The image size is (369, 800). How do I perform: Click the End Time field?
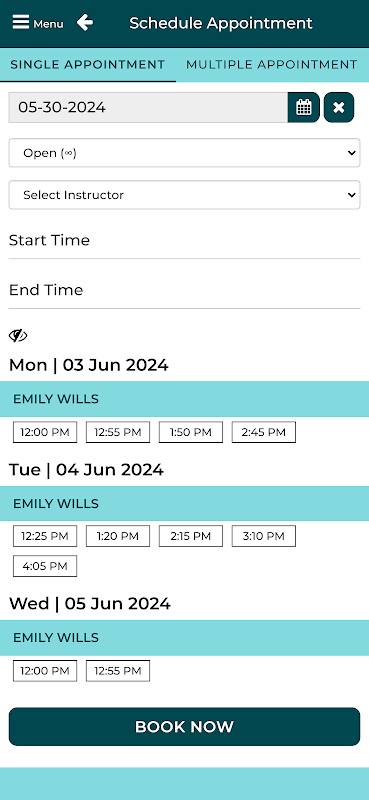click(x=184, y=290)
